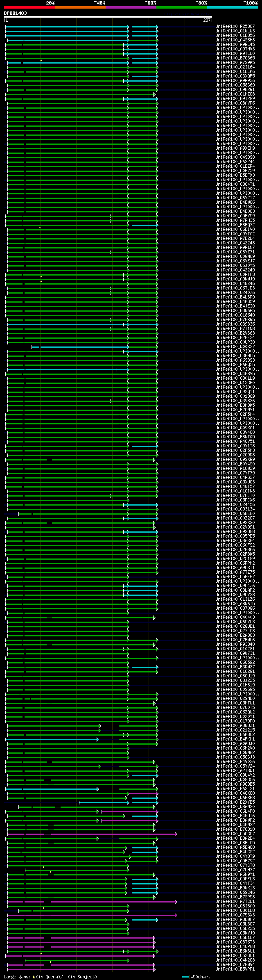This screenshot has width=262, height=980.
Task: Open hit UniRef100_A9RL45
Action: point(235,45)
